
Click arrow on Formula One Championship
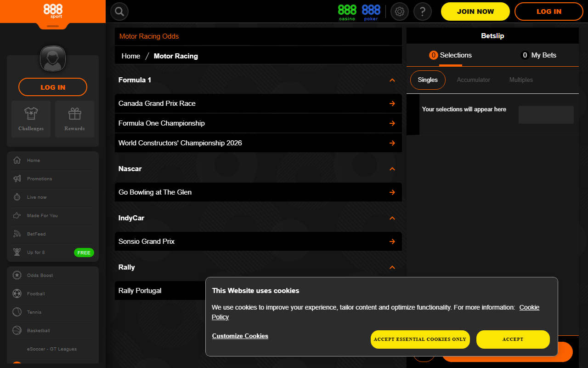(392, 123)
